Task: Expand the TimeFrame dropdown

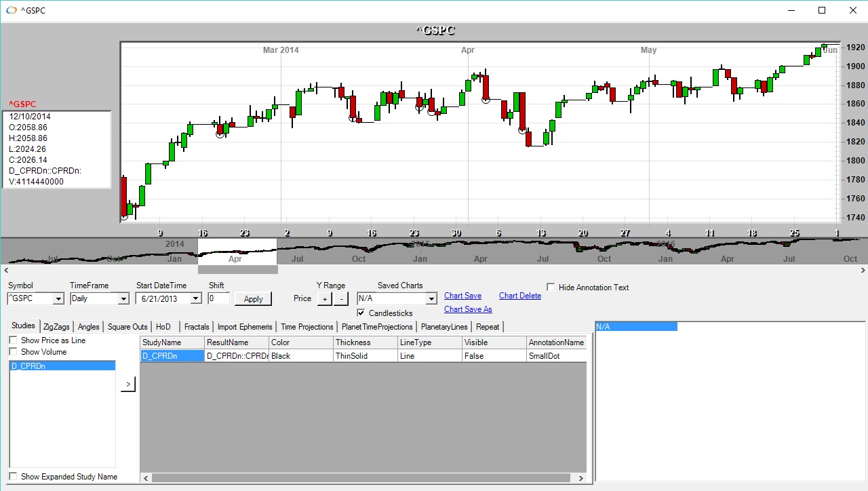Action: tap(123, 299)
